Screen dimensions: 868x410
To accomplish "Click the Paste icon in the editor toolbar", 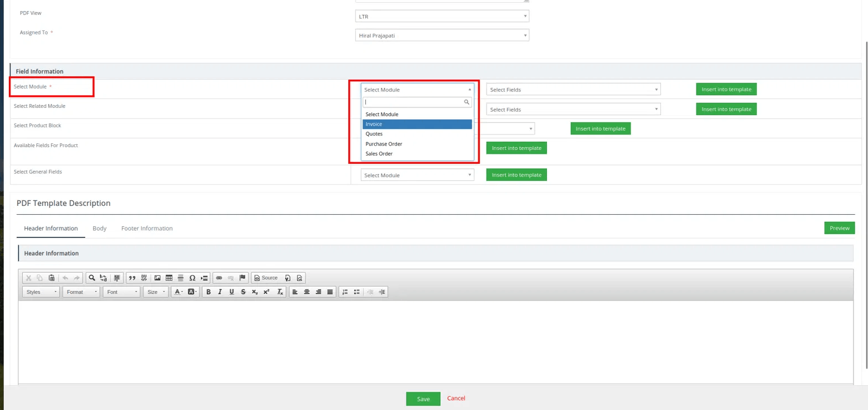I will (51, 278).
